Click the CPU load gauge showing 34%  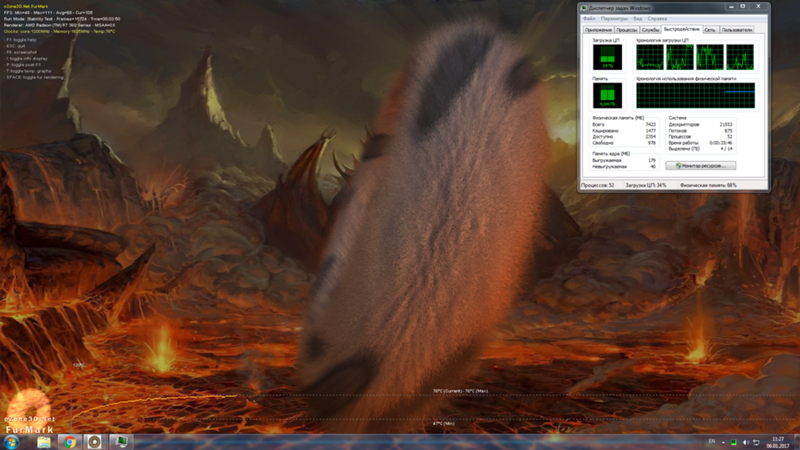[x=607, y=57]
